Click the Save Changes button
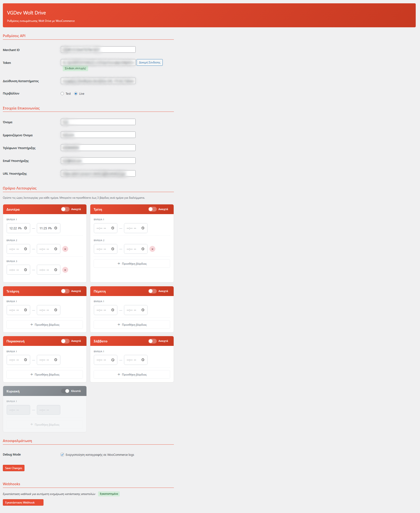 14,468
